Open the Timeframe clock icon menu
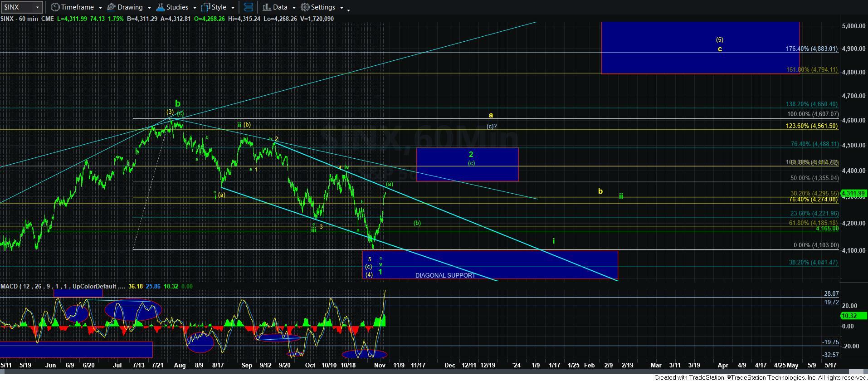This screenshot has height=381, width=868. (x=55, y=7)
